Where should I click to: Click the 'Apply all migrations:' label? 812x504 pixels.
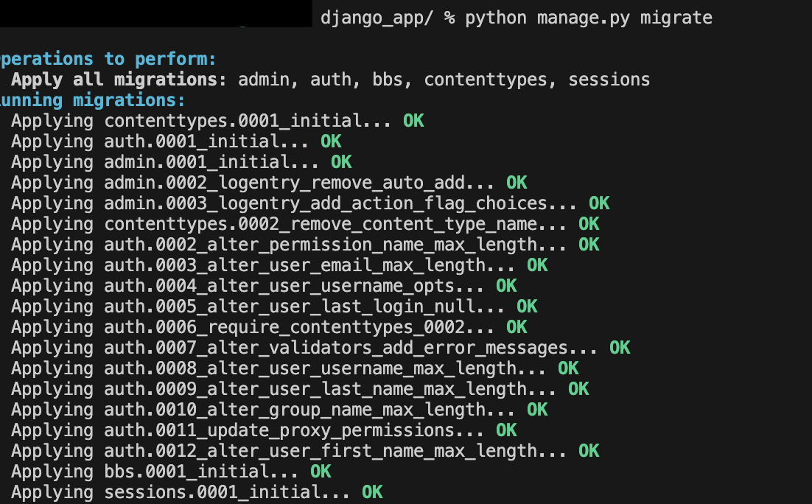click(119, 80)
